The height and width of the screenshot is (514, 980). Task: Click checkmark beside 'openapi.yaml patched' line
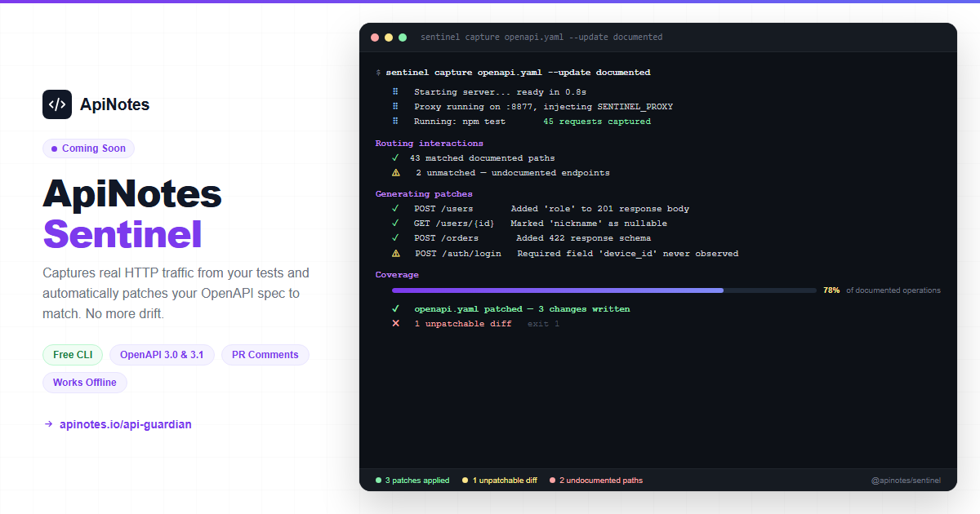(x=395, y=309)
